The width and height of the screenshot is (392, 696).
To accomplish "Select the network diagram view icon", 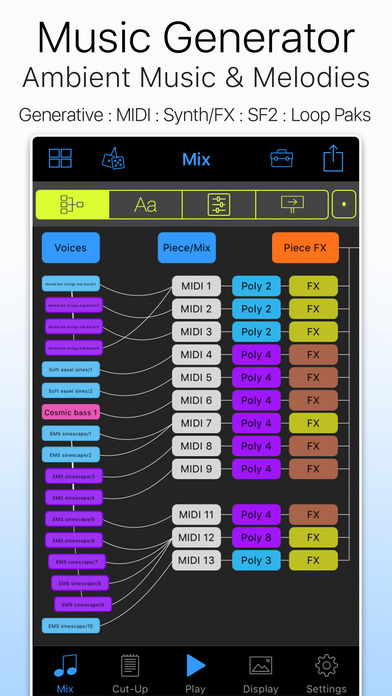I will coord(72,205).
